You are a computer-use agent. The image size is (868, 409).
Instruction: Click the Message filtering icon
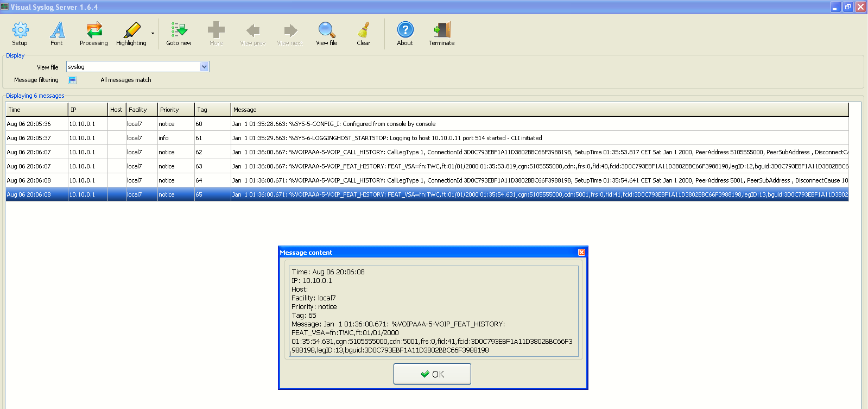72,80
